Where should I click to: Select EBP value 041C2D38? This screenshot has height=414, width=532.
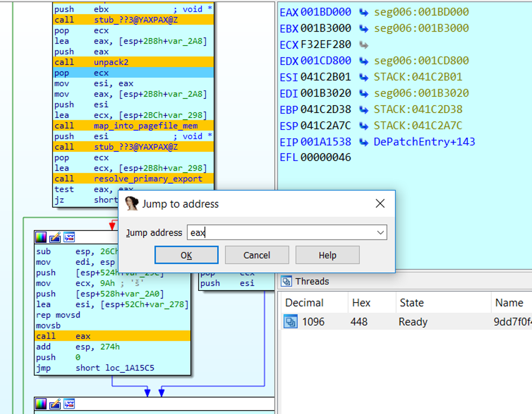[326, 110]
